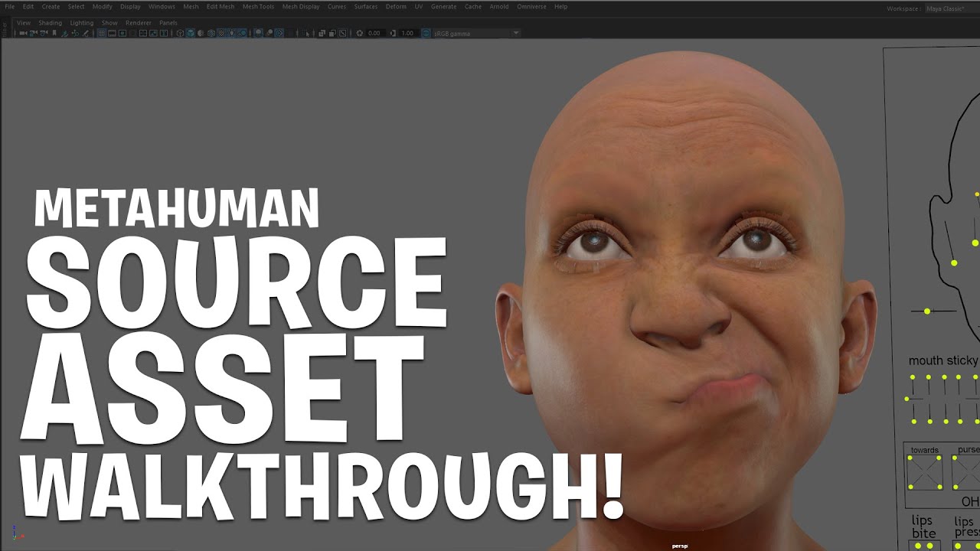
Task: Toggle the Film Gate icon
Action: (x=112, y=33)
